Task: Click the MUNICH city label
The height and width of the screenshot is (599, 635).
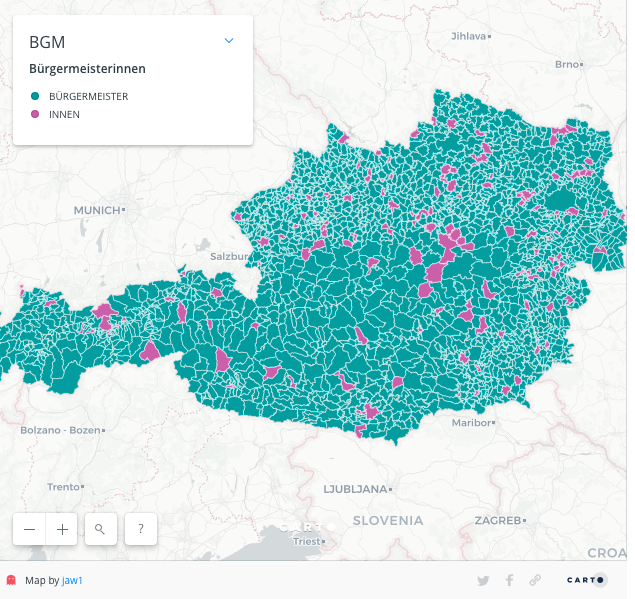Action: (x=97, y=210)
